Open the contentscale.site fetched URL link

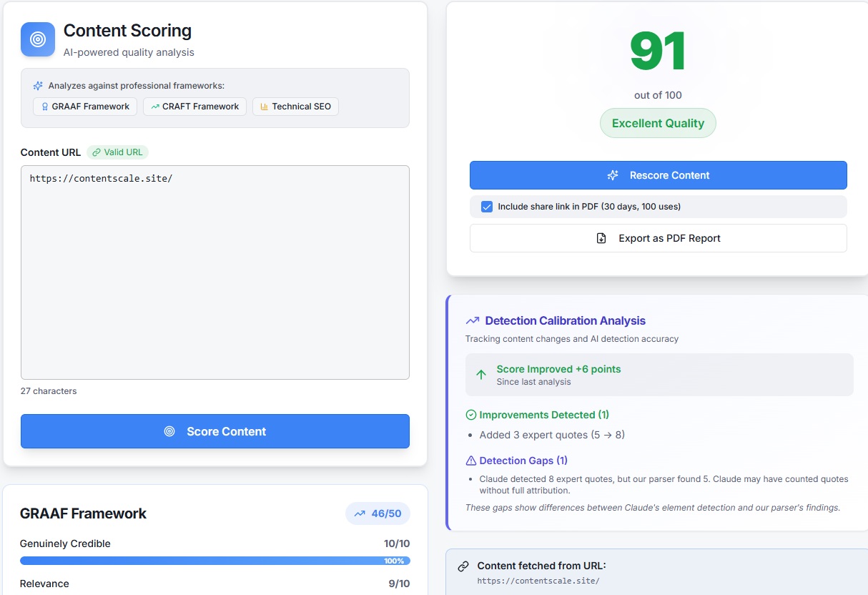[x=540, y=580]
